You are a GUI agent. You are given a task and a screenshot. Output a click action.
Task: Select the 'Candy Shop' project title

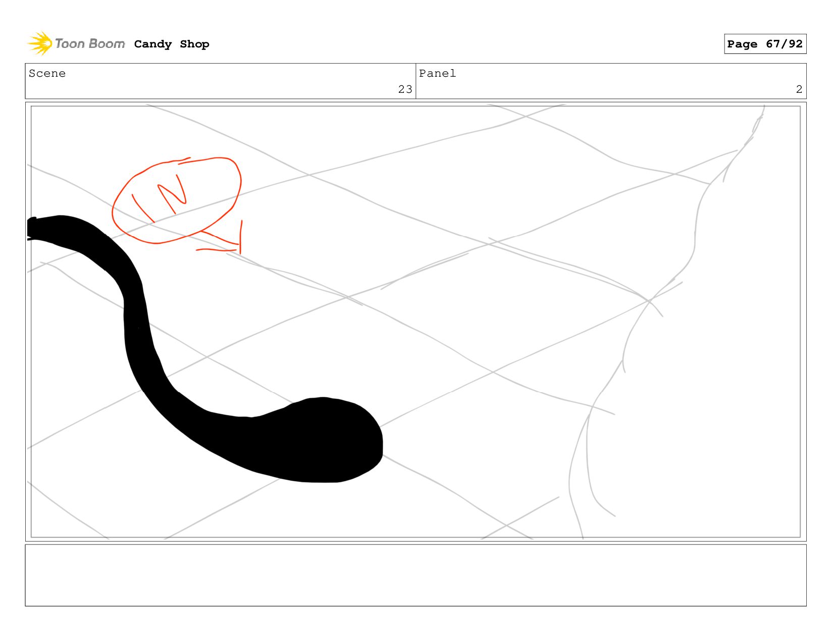(x=172, y=44)
